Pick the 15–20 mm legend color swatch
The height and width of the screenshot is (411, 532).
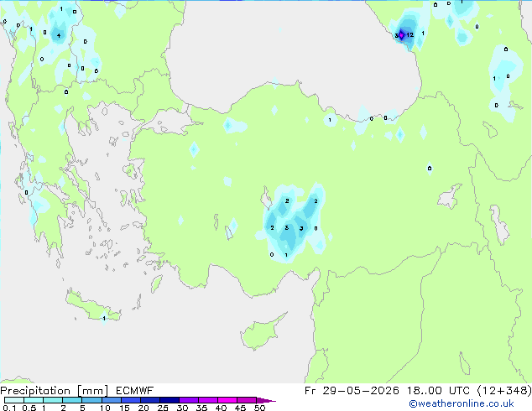131,400
